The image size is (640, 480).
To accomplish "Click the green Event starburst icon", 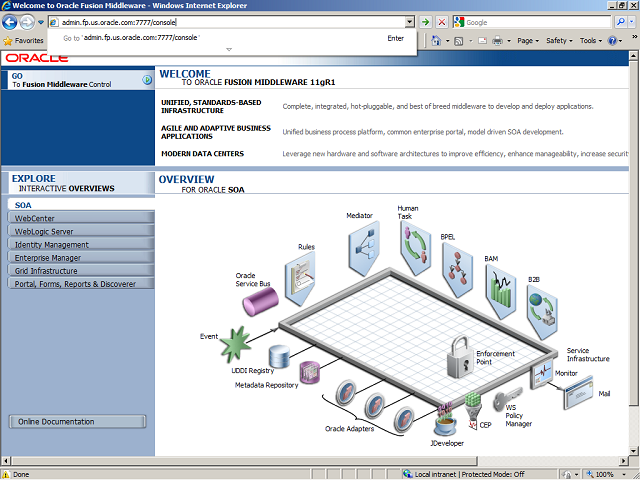I will point(236,344).
